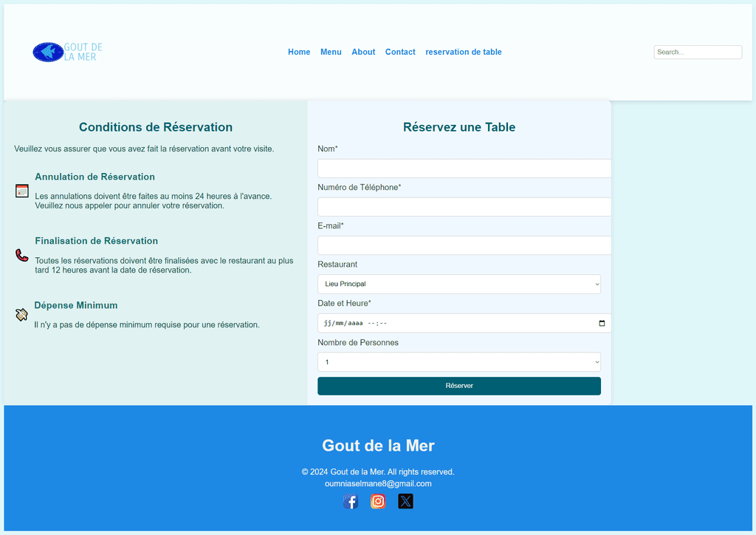
Task: Click the calendar icon beside Annulation de Réservation
Action: tap(21, 191)
